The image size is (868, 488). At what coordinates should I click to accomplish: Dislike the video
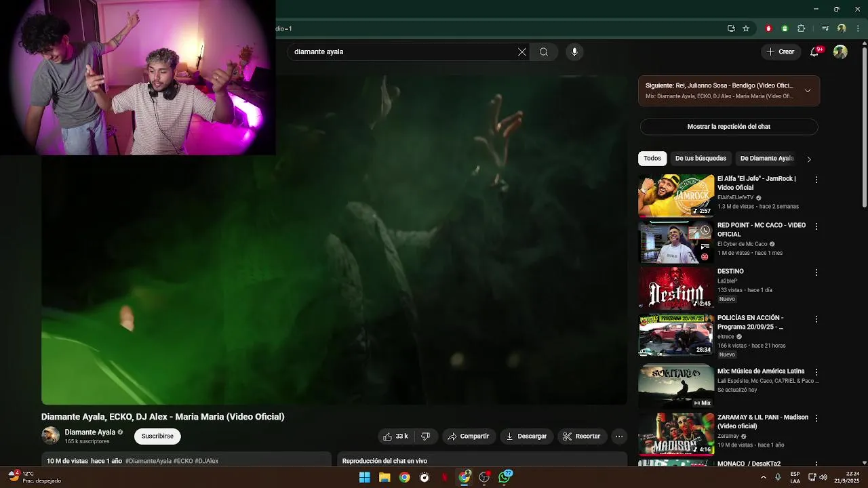point(426,436)
